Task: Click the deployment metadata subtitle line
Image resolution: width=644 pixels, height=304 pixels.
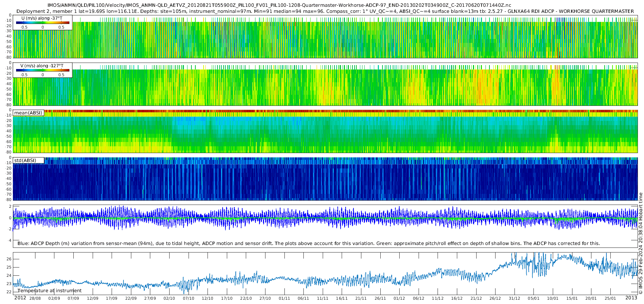Action: coord(325,11)
